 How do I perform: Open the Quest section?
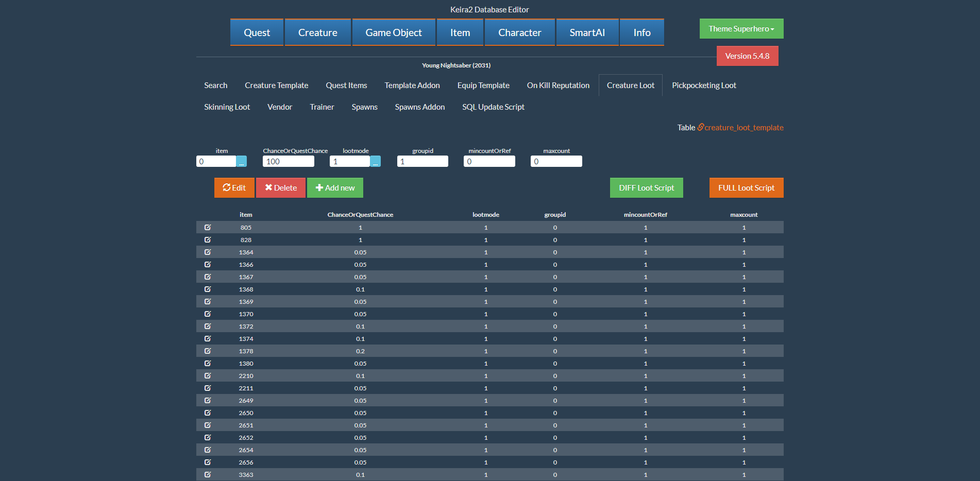coord(257,32)
